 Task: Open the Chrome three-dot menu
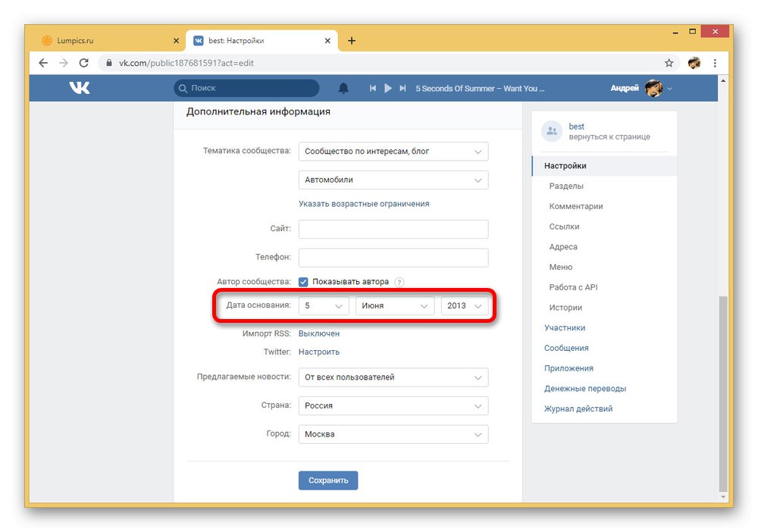[715, 63]
